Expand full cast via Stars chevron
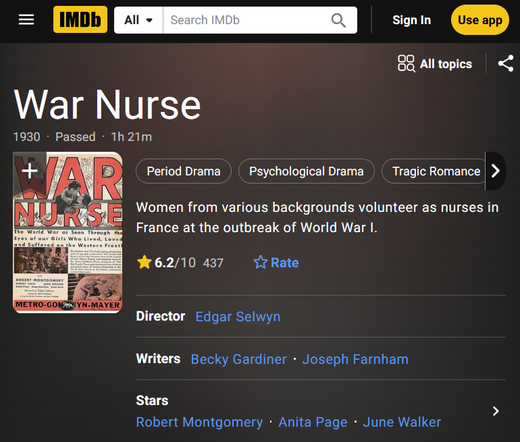 coord(496,411)
